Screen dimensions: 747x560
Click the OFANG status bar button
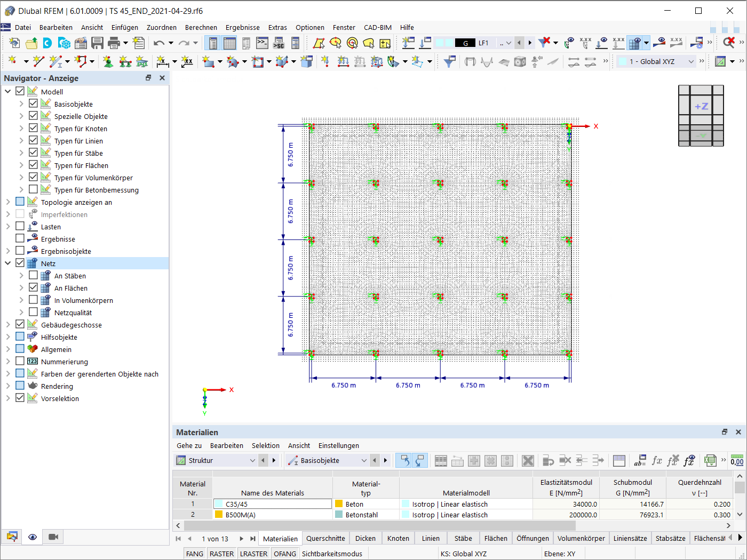click(x=285, y=554)
